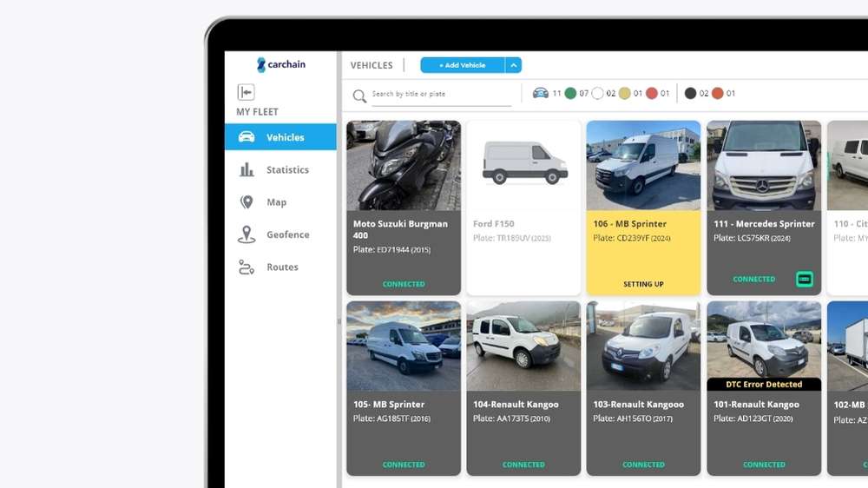868x488 pixels.
Task: Filter by white status dot (02)
Action: 597,93
